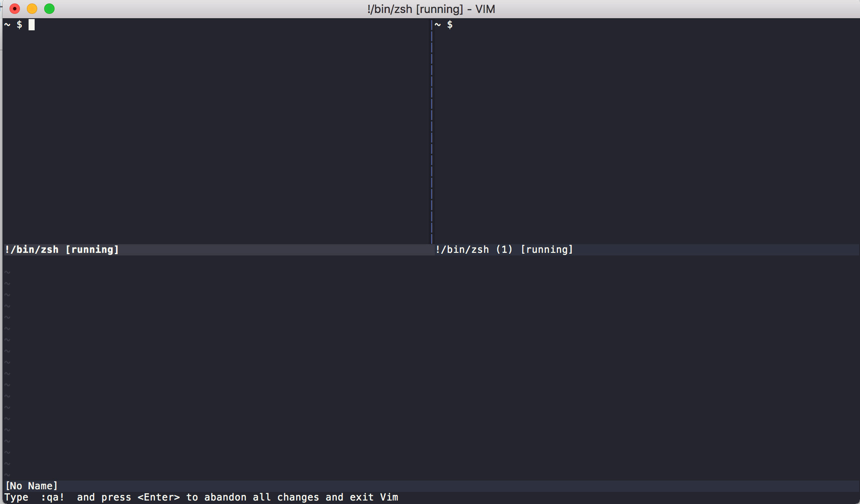This screenshot has width=860, height=504.
Task: Click the [No Name] buffer status line
Action: click(x=31, y=486)
